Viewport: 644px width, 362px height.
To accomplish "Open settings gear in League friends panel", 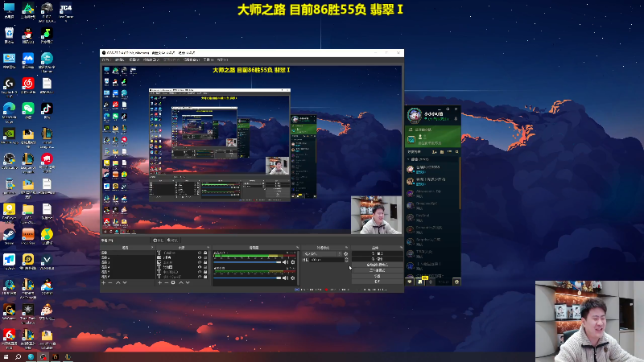I will coord(456,282).
